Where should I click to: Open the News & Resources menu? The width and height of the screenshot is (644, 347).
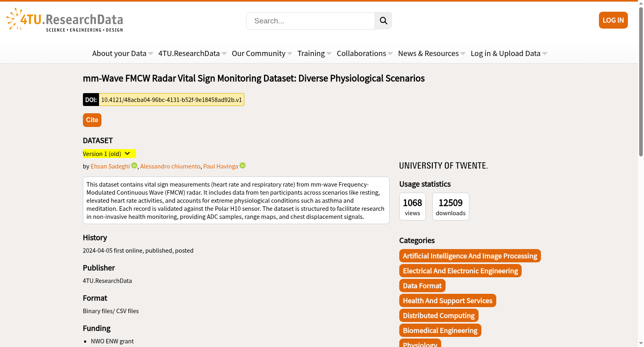431,53
